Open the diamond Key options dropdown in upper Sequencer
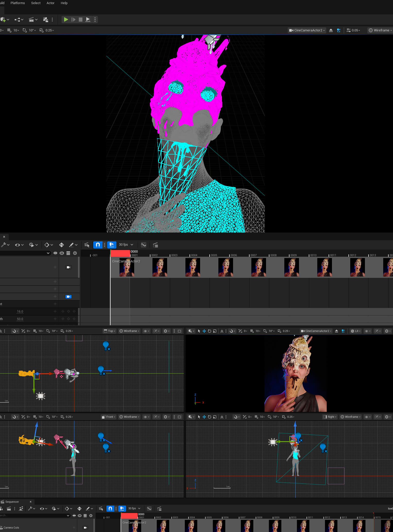Image resolution: width=393 pixels, height=532 pixels. tap(49, 245)
